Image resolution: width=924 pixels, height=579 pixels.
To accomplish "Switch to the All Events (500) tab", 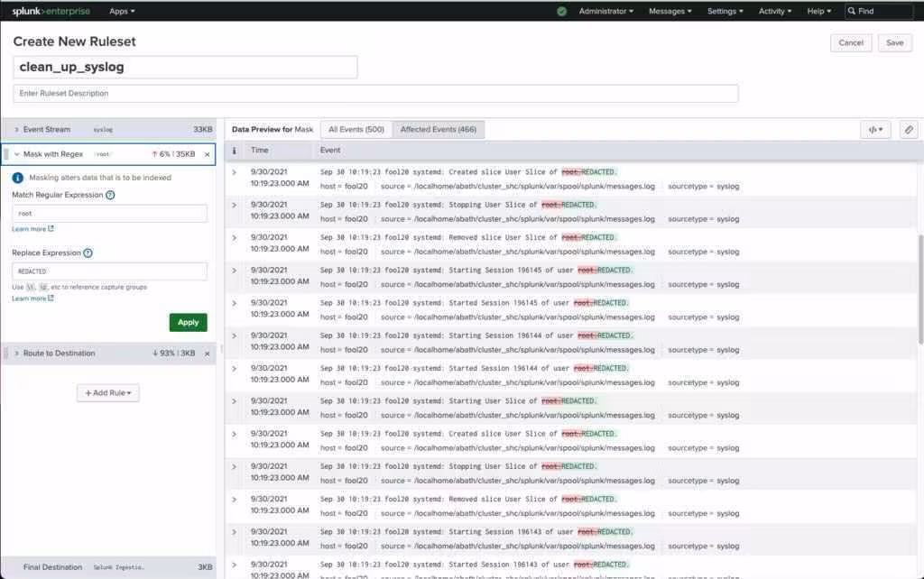I will coord(356,130).
